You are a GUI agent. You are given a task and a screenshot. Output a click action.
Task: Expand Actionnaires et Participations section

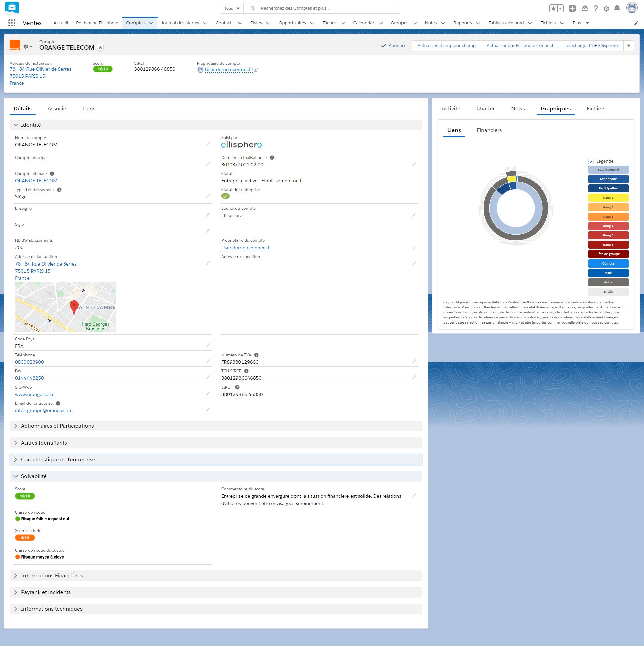(216, 426)
